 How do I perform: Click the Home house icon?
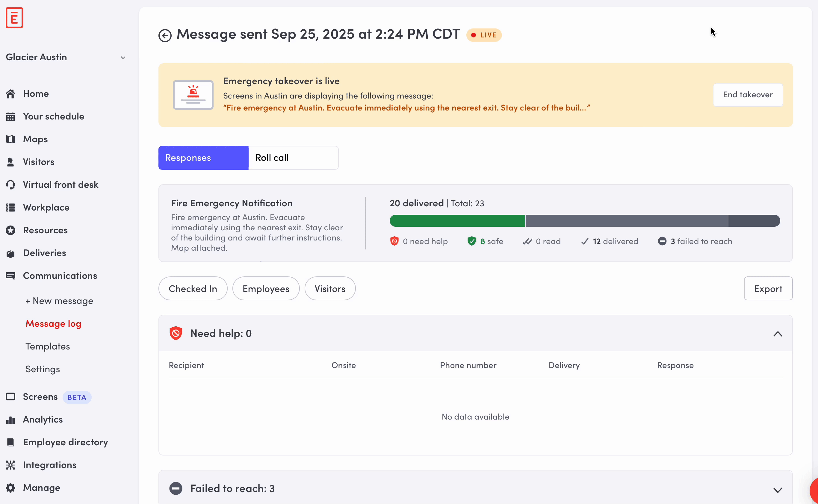pyautogui.click(x=10, y=94)
